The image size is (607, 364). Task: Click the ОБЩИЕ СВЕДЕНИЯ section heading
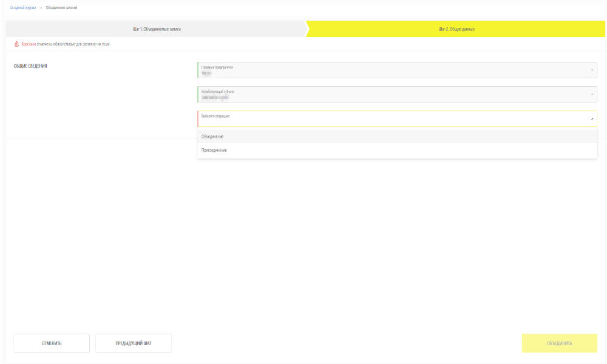click(x=30, y=66)
